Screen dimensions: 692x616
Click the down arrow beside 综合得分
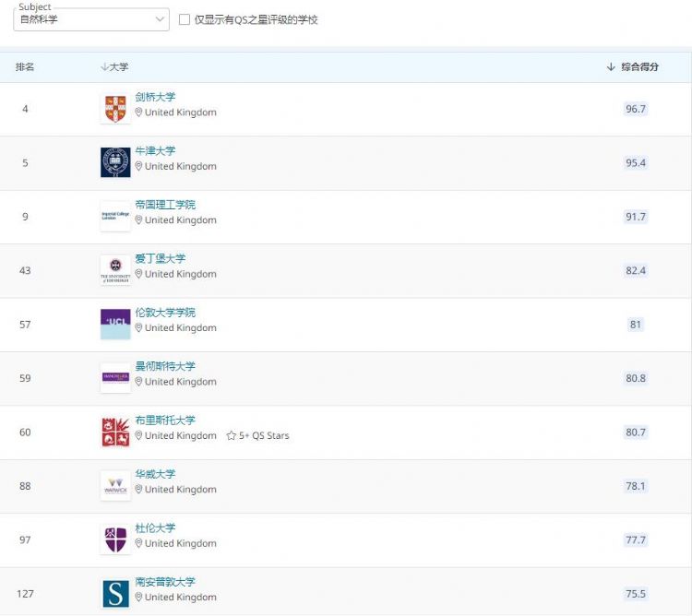click(x=611, y=67)
